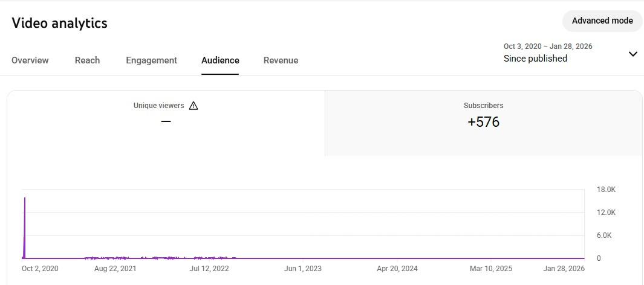Select the Subscribers metric card
Image resolution: width=644 pixels, height=285 pixels.
coord(483,123)
